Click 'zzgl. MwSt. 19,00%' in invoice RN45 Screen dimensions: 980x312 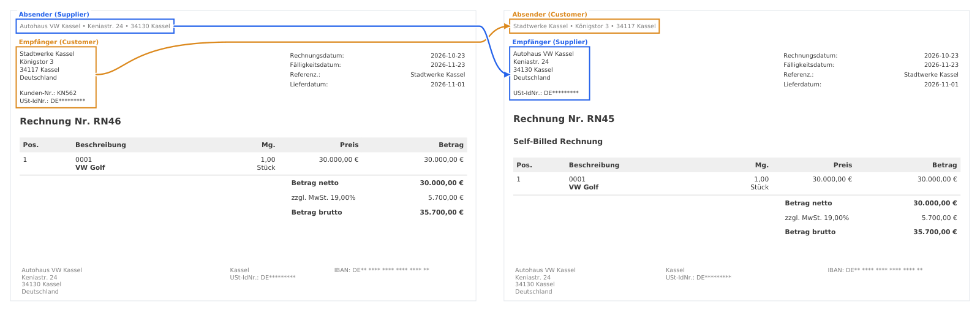click(817, 218)
